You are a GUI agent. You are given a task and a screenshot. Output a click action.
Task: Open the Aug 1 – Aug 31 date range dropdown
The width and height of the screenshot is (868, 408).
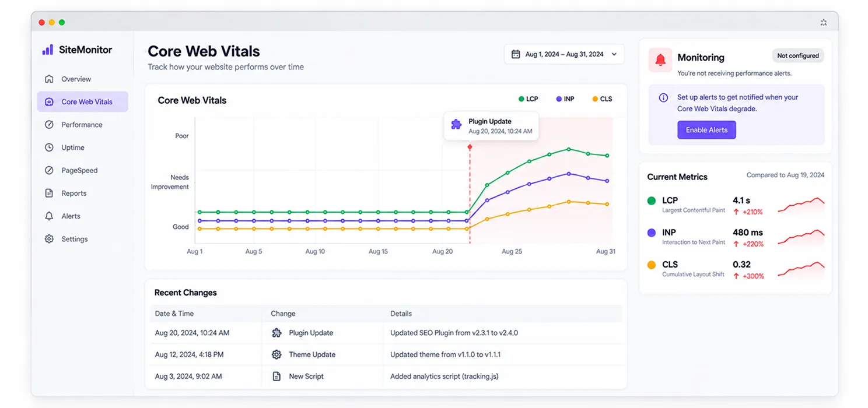click(564, 54)
